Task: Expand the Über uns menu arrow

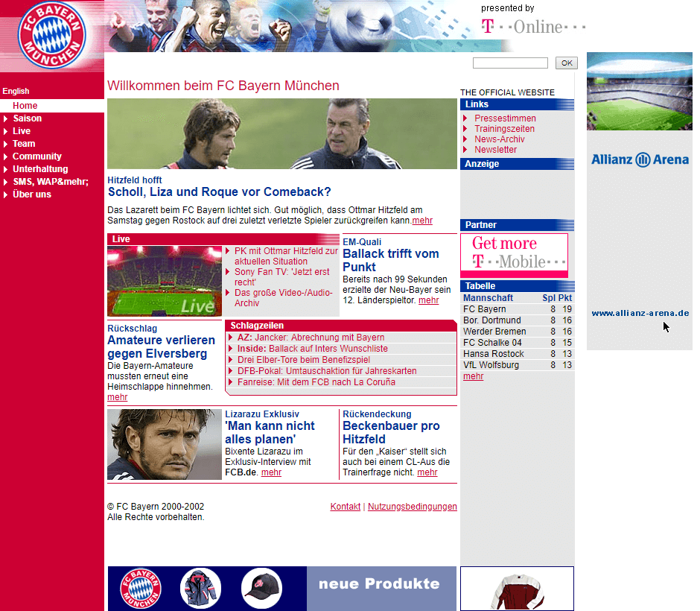Action: [6, 194]
